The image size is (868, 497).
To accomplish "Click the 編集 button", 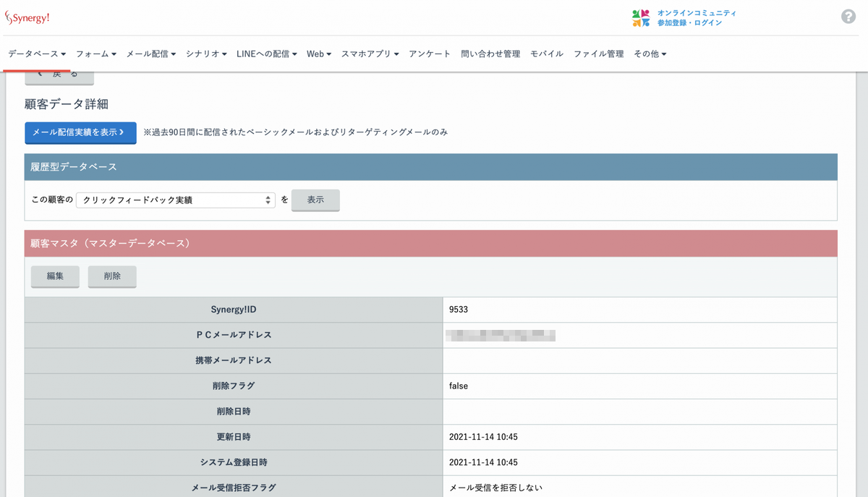I will 54,276.
